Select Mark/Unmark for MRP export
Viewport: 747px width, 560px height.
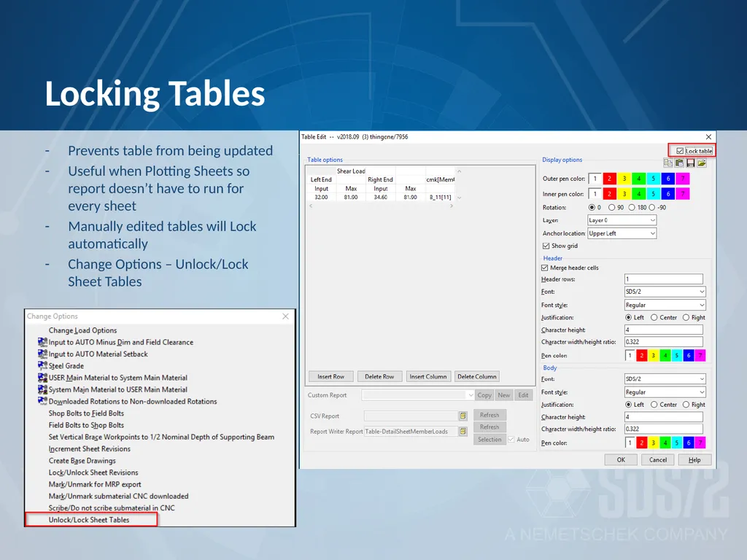(95, 484)
